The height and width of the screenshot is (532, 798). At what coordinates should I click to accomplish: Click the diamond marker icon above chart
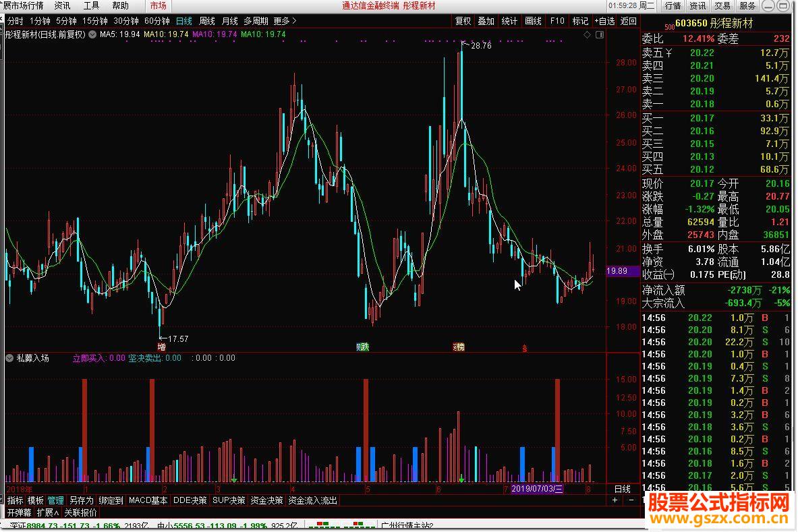tap(588, 34)
